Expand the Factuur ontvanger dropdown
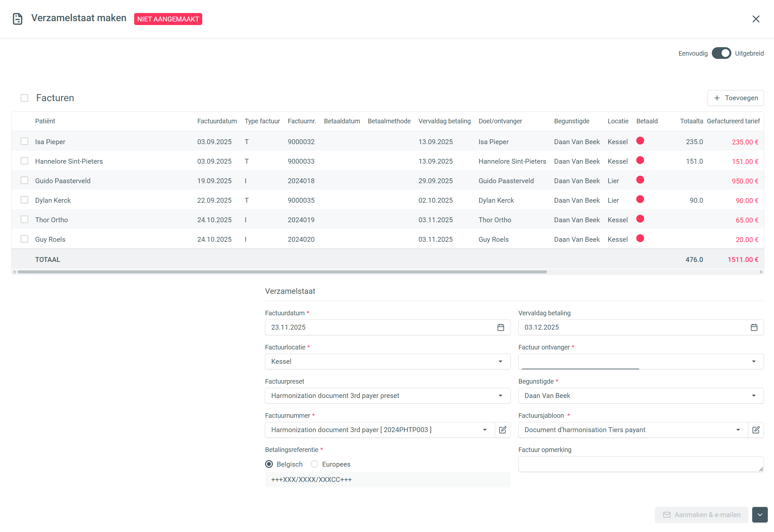The height and width of the screenshot is (532, 774). pos(640,361)
